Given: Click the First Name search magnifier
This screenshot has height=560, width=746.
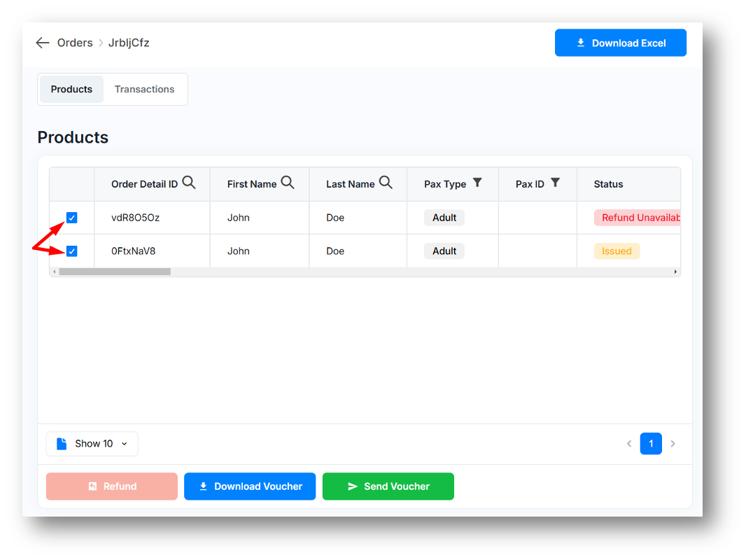Looking at the screenshot, I should tap(288, 183).
